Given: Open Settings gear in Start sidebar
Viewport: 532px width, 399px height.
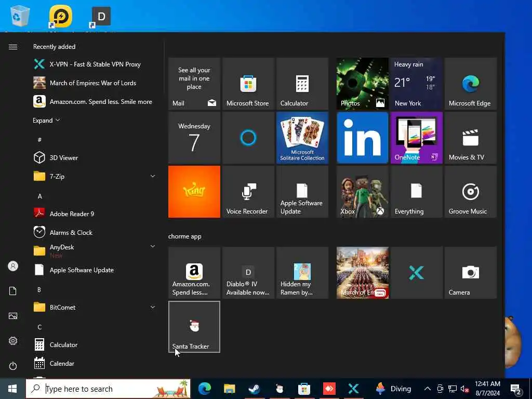Looking at the screenshot, I should [x=13, y=341].
